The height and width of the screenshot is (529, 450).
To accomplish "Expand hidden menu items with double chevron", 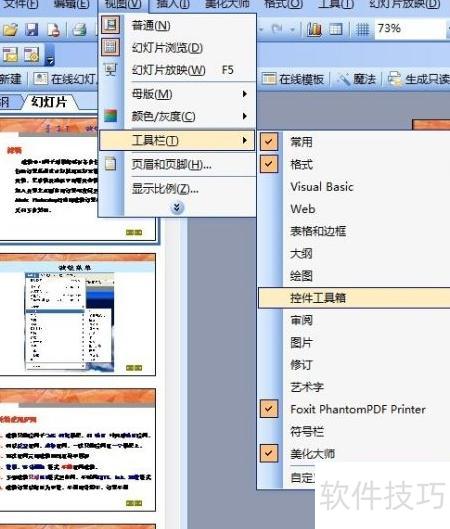I will tap(177, 208).
